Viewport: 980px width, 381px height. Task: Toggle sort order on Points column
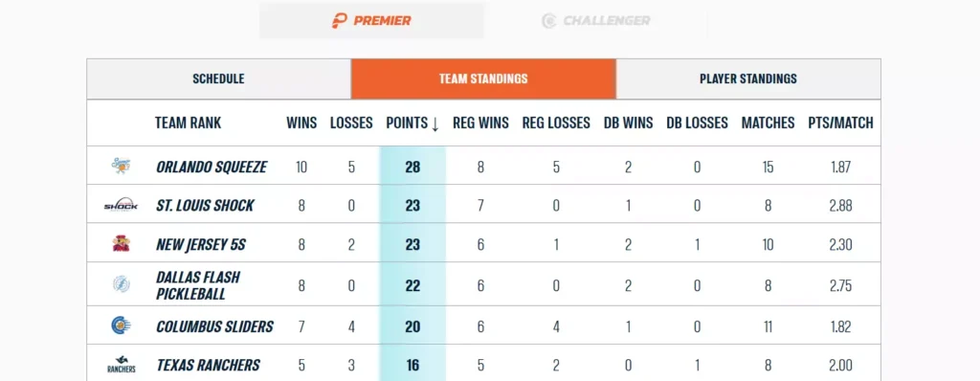tap(412, 123)
